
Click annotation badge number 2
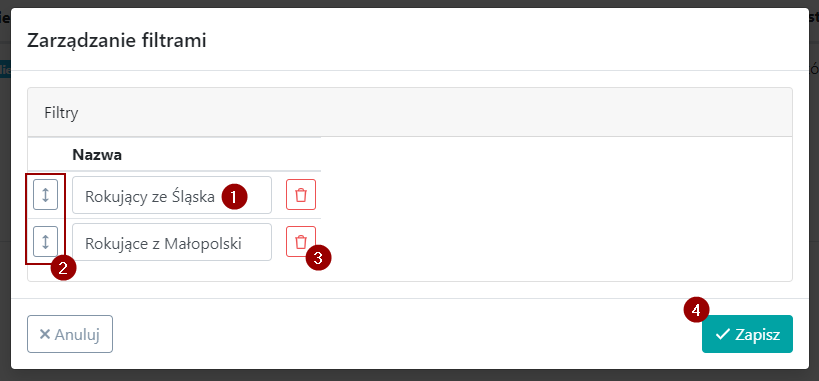(x=64, y=268)
